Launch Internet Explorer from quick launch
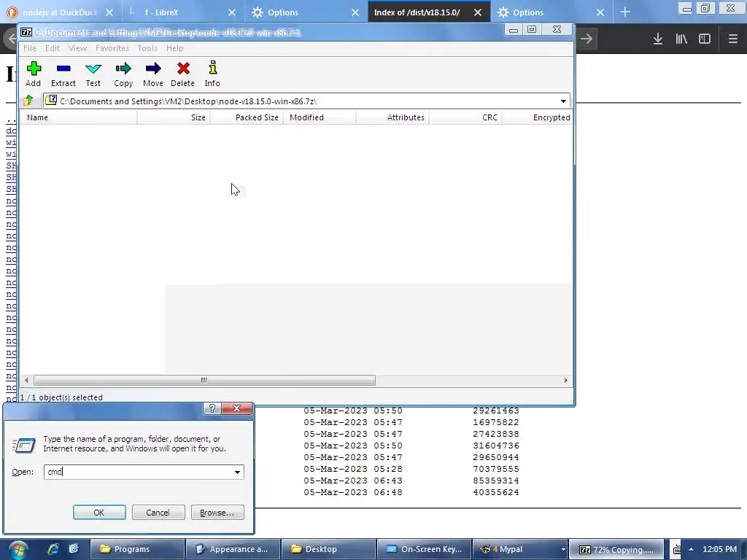The image size is (747, 560). pyautogui.click(x=53, y=549)
